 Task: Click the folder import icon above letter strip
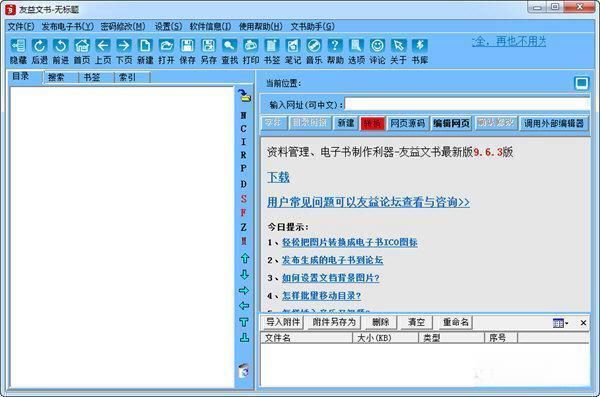click(x=244, y=95)
